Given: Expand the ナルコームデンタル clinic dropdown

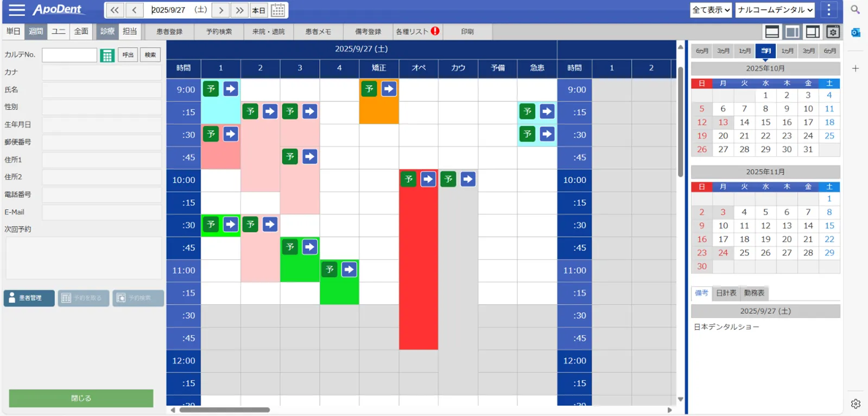Looking at the screenshot, I should pyautogui.click(x=775, y=10).
